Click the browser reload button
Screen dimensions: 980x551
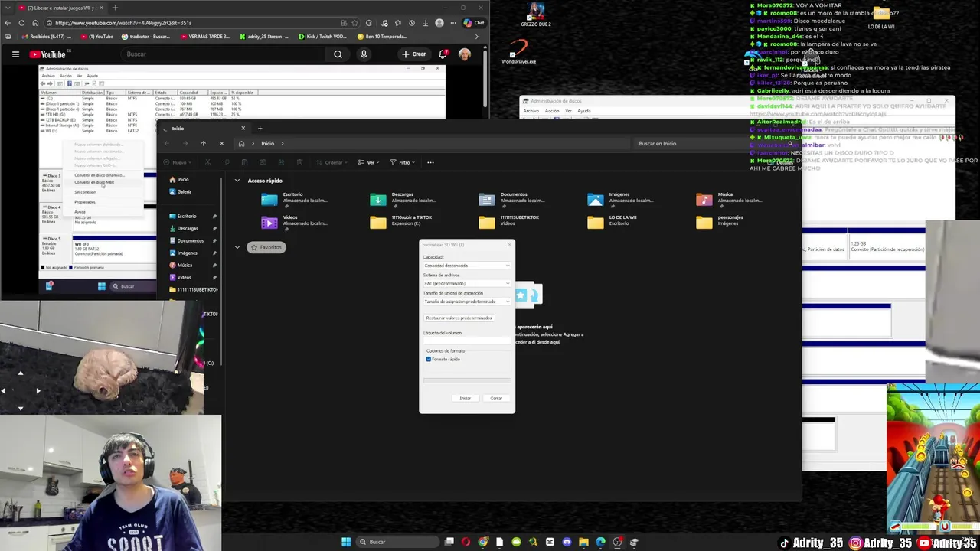(x=21, y=23)
